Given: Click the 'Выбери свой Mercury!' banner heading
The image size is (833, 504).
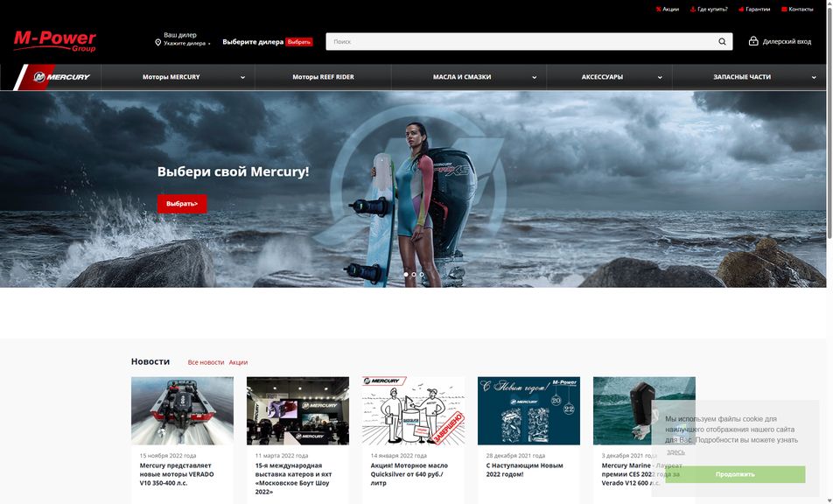Looking at the screenshot, I should (x=234, y=171).
